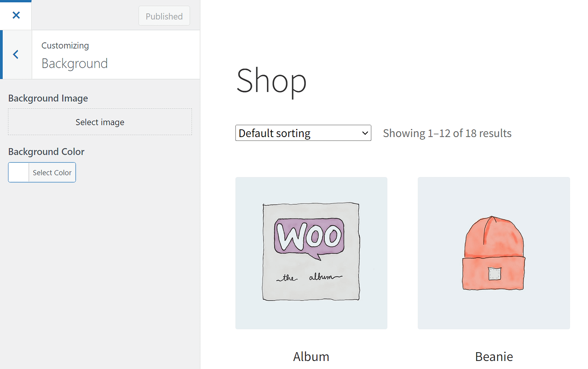Open the Select Color picker

(52, 172)
